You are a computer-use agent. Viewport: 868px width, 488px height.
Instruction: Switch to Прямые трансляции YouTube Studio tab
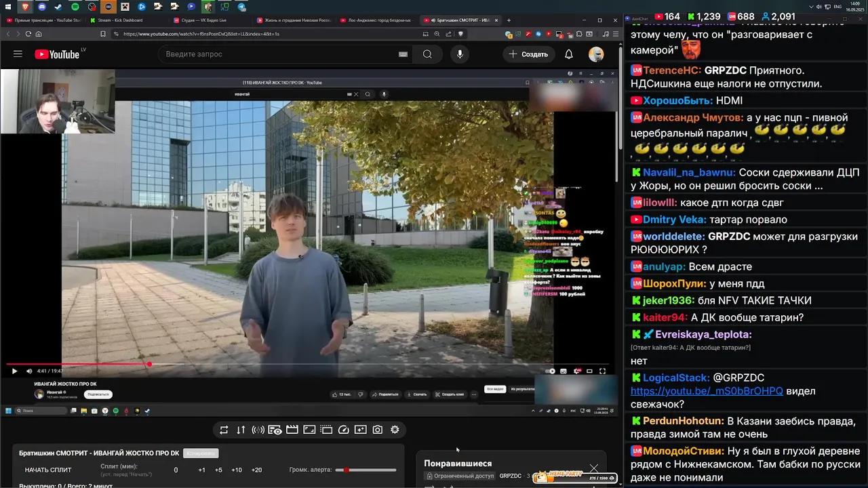point(43,20)
